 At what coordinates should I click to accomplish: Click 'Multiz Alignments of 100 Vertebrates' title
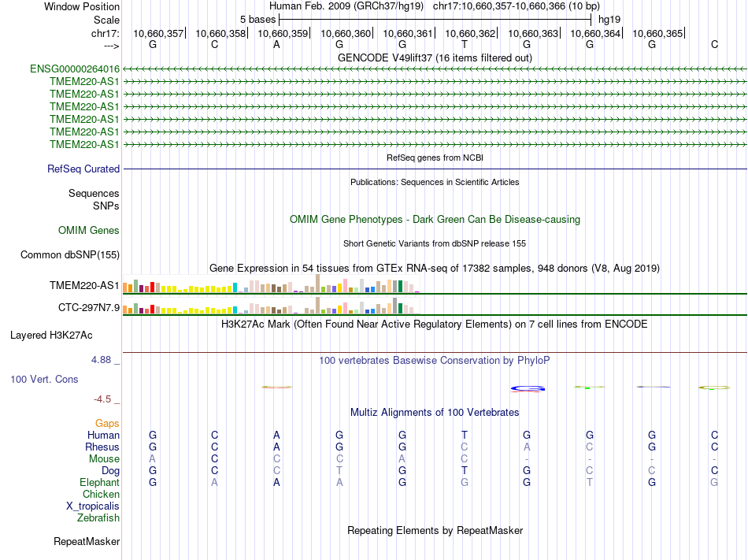tap(435, 412)
